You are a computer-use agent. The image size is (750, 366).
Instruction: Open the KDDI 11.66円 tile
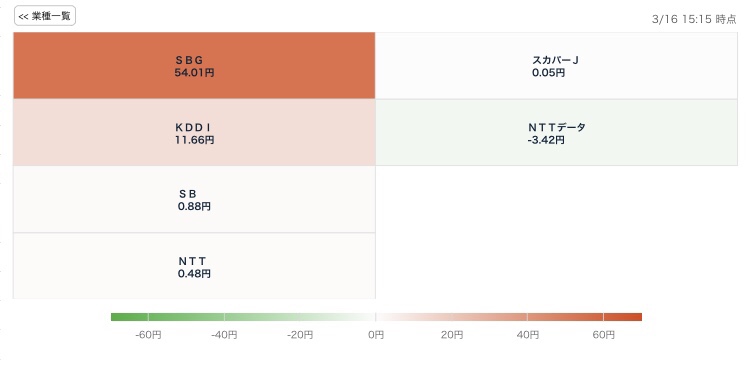[194, 133]
